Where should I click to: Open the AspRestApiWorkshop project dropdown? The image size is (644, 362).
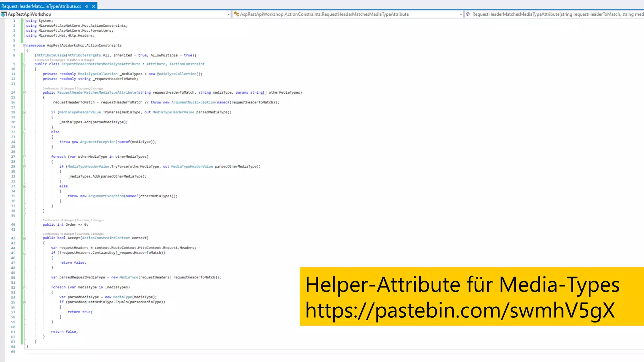tap(229, 14)
